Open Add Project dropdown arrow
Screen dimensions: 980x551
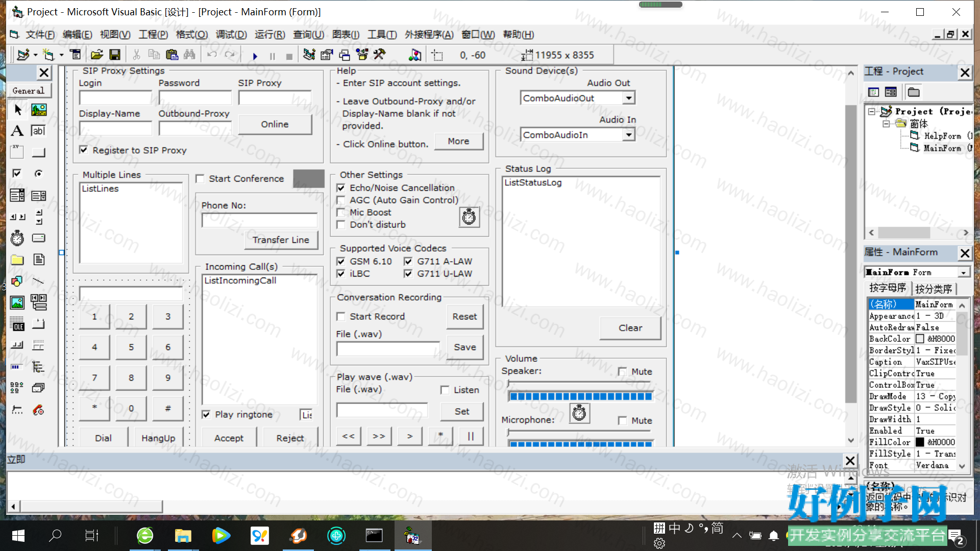click(35, 55)
